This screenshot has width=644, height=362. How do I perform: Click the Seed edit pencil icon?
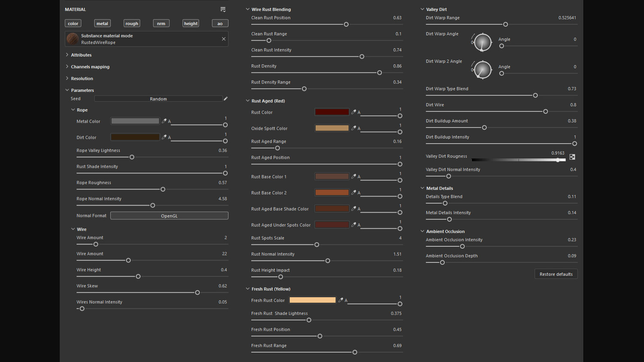pyautogui.click(x=225, y=99)
